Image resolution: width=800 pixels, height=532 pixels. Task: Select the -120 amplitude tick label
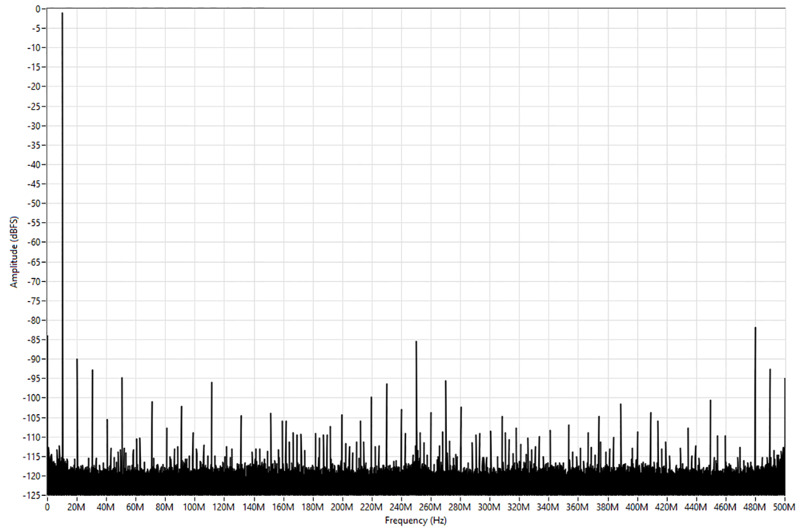point(33,476)
